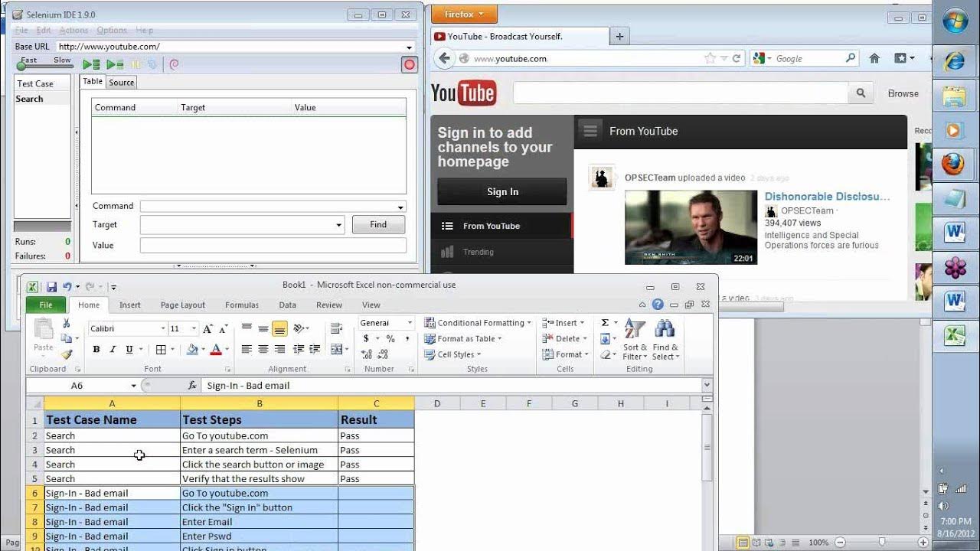Click the Format Painter brush icon
The width and height of the screenshot is (980, 551).
(67, 354)
